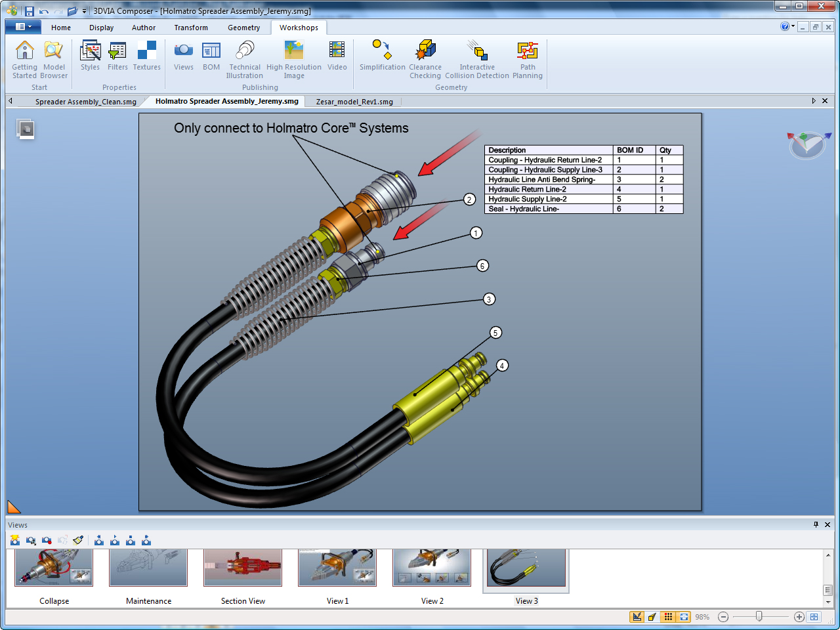840x630 pixels.
Task: Click the High Resolution Image icon
Action: (293, 59)
